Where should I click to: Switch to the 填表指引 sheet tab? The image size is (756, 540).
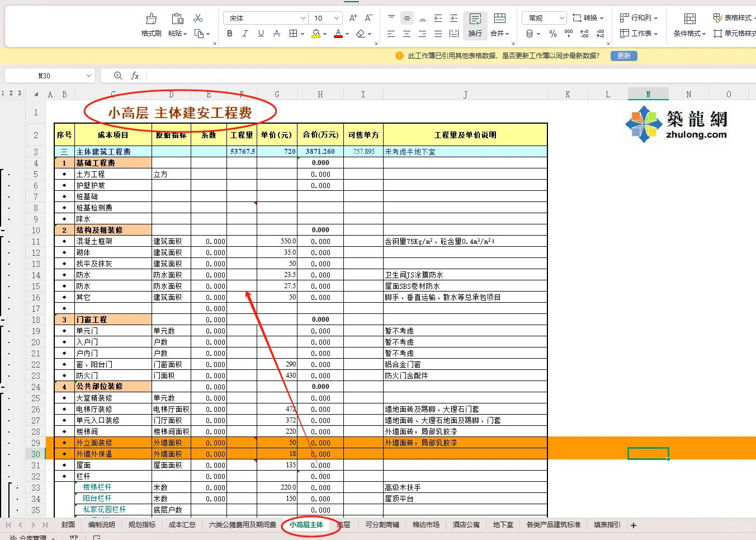click(607, 525)
